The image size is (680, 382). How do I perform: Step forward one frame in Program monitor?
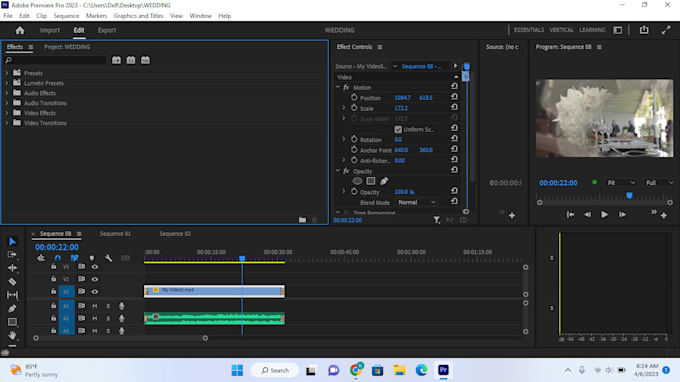pos(622,215)
